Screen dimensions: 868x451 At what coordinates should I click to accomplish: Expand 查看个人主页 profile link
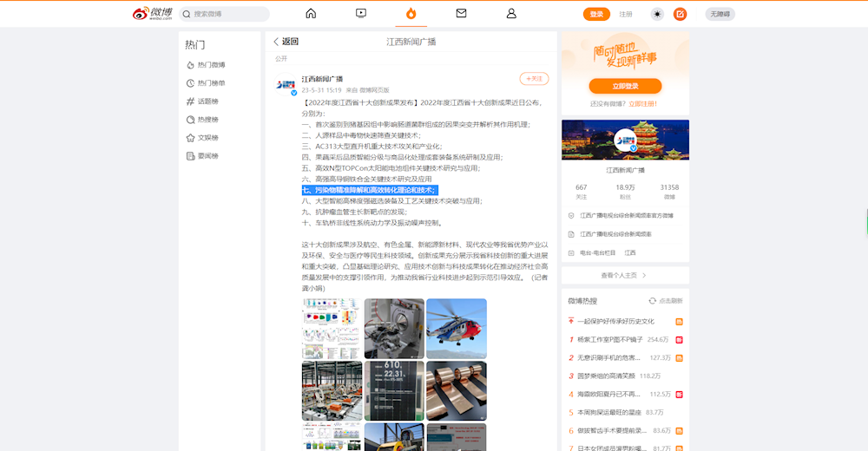point(624,275)
